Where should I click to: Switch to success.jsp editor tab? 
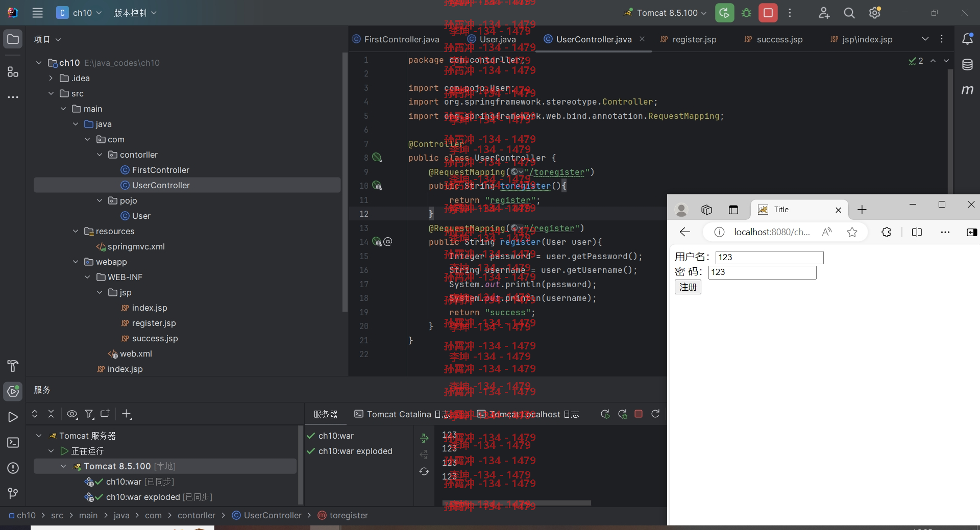[773, 39]
